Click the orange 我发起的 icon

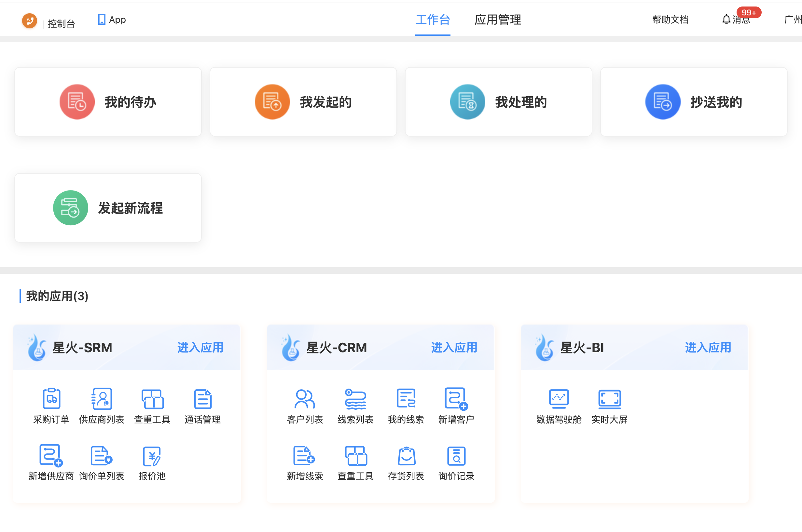(x=272, y=102)
